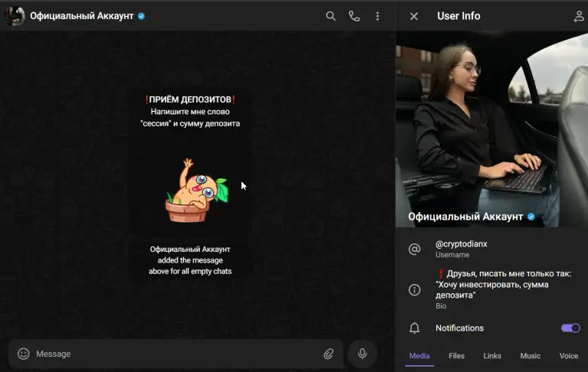Screen dimensions: 588x372
Task: Click the ПРИЁМ ДЕПОЗИТОВ heading
Action: 190,100
